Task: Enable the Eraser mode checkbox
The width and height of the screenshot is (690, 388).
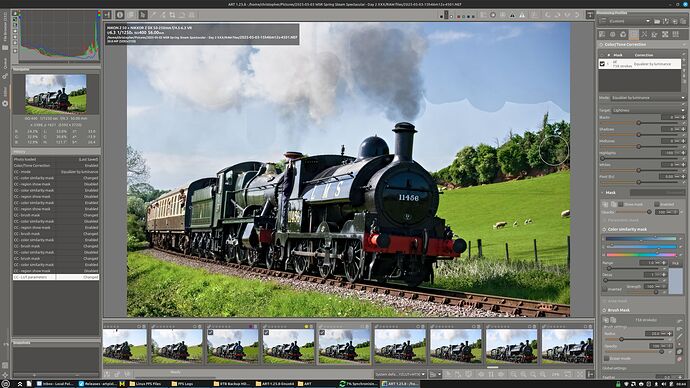Action: tap(606, 359)
